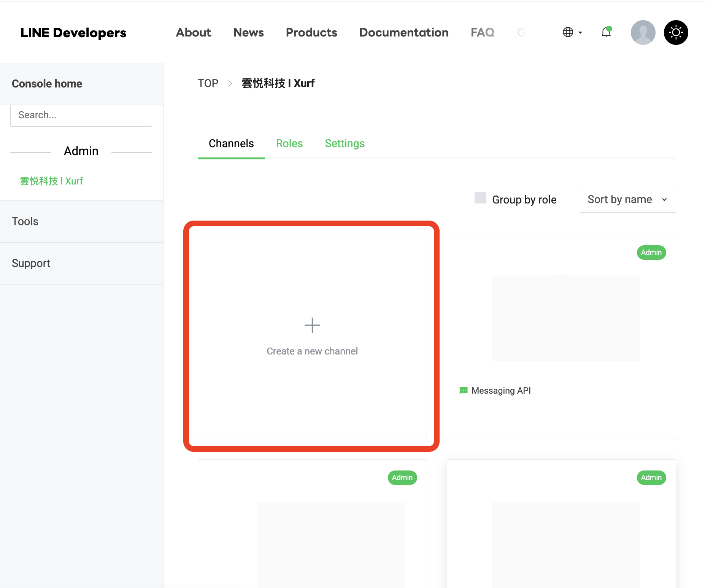Click TOP in the breadcrumb

click(x=208, y=83)
